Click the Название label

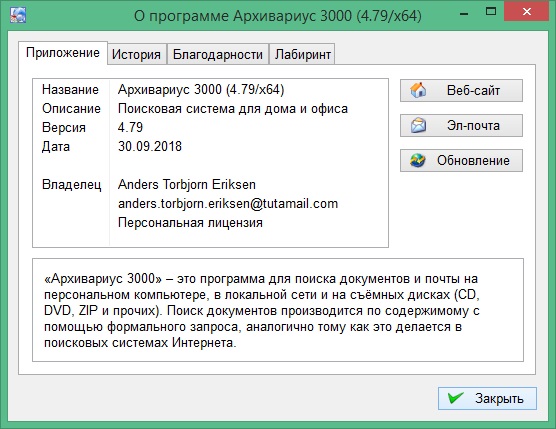click(70, 89)
